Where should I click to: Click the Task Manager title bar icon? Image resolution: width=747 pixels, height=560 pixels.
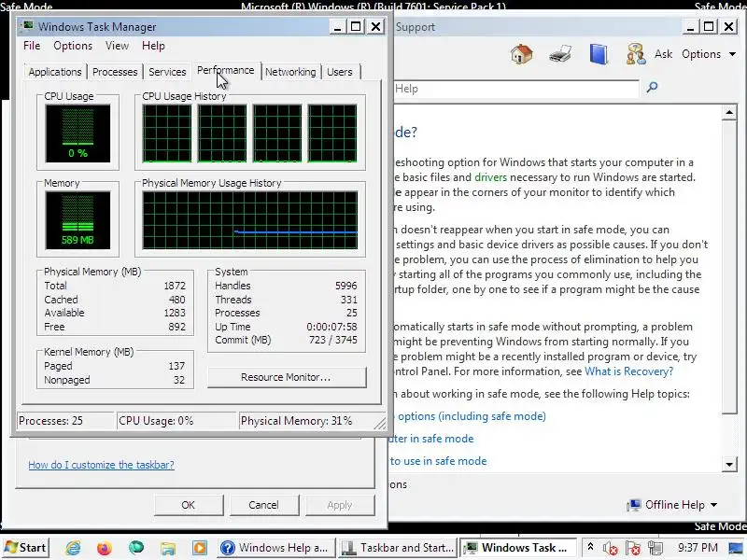[28, 26]
